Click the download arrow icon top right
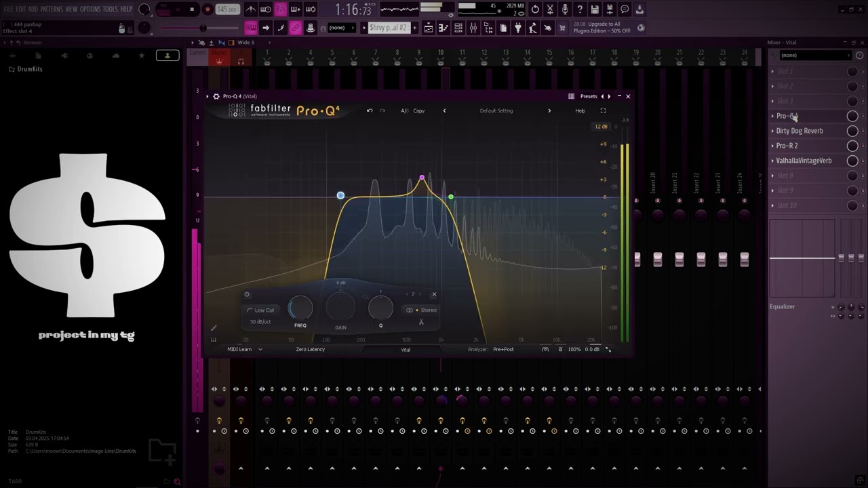The width and height of the screenshot is (868, 488). (x=639, y=9)
